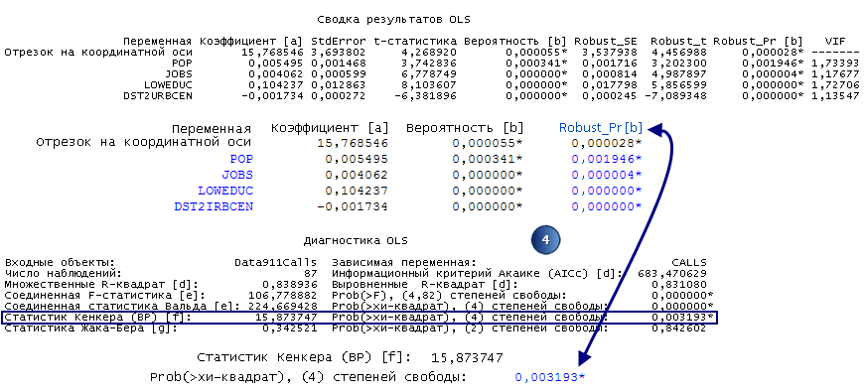
Task: Click StdError value "3,693802"
Action: click(x=339, y=53)
